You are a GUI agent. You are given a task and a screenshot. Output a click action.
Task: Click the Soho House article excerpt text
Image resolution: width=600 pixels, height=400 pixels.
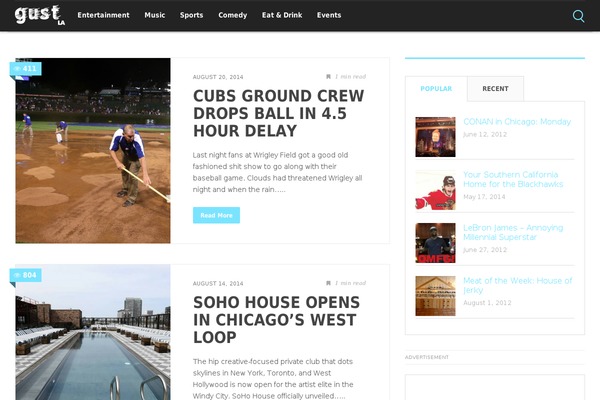coord(273,379)
